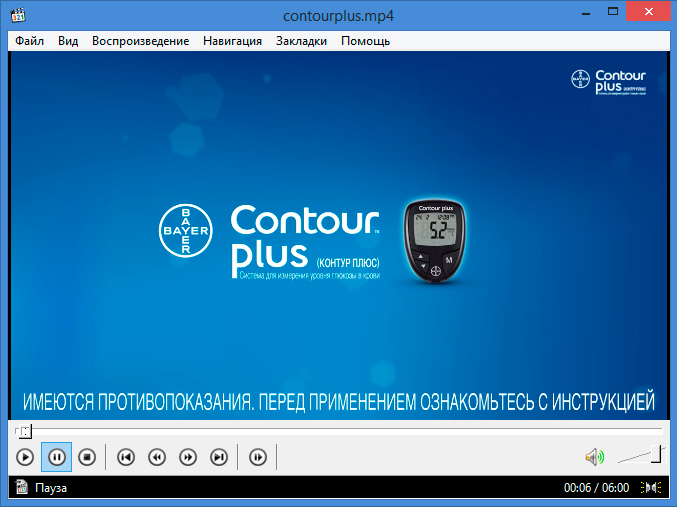
Task: Click the Play button
Action: tap(25, 457)
